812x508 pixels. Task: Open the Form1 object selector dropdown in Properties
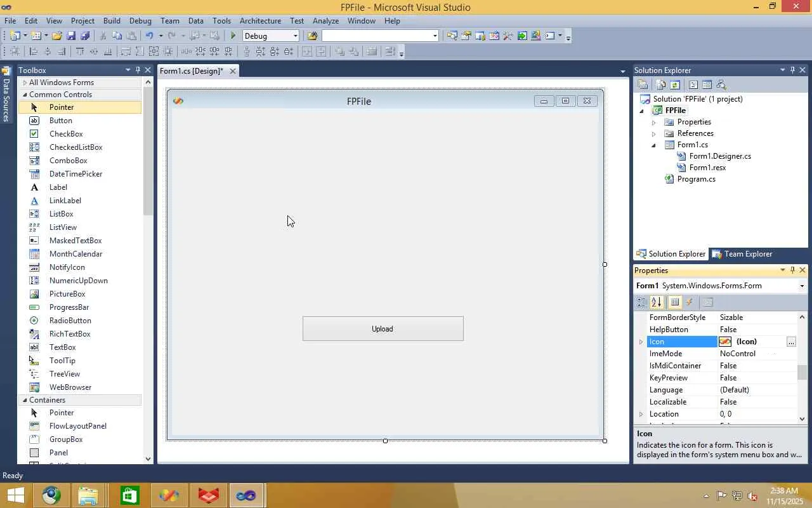(802, 286)
